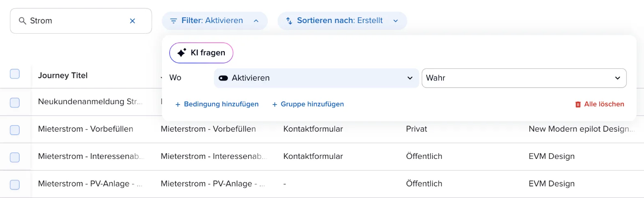Check the Mieterstrom - Interessenab... row checkbox
644x198 pixels.
pyautogui.click(x=15, y=157)
